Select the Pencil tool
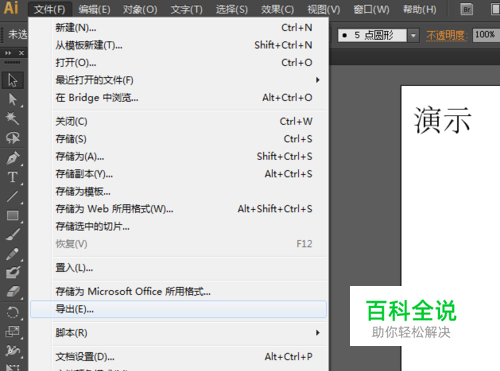Viewport: 500px width, 371px height. click(13, 254)
